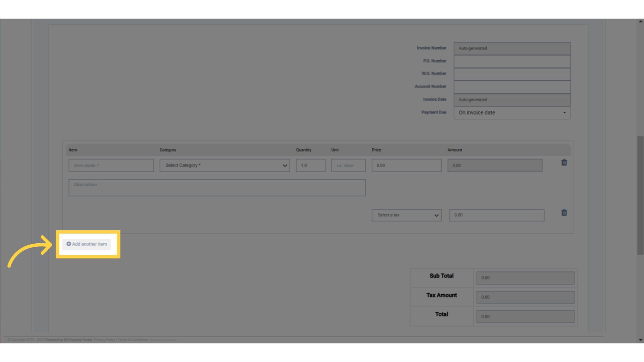644x362 pixels.
Task: Focus the Item name field
Action: click(x=111, y=166)
